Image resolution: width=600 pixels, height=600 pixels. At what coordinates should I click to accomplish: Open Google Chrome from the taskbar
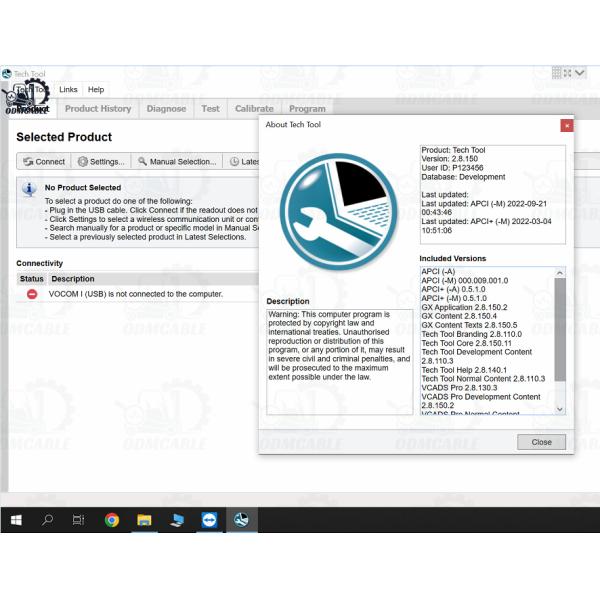111,520
